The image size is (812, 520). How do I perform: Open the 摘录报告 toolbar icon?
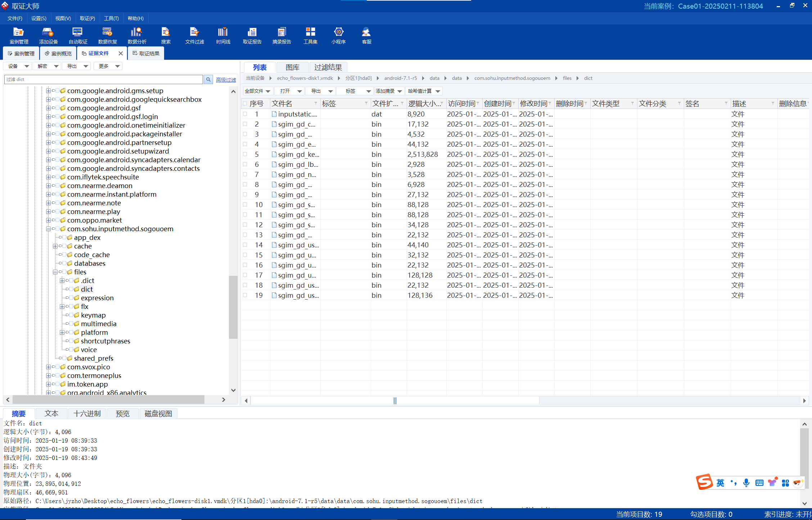(281, 36)
